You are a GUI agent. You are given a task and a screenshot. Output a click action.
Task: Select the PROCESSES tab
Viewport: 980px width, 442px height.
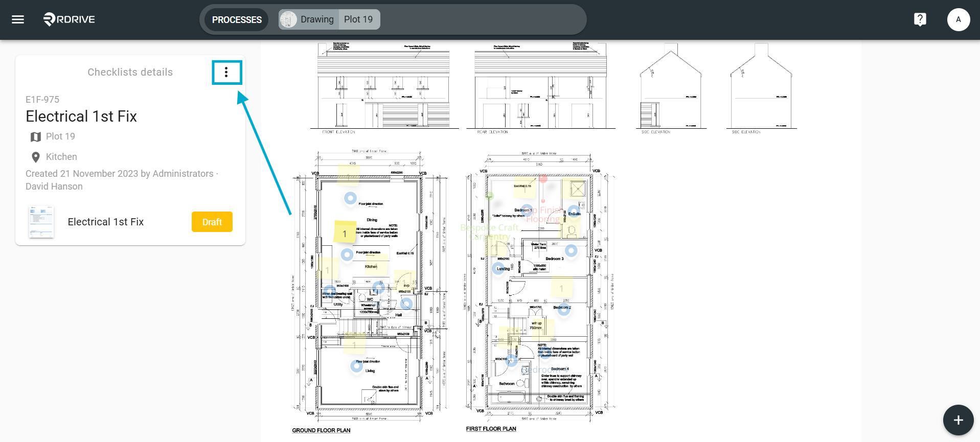[x=237, y=19]
